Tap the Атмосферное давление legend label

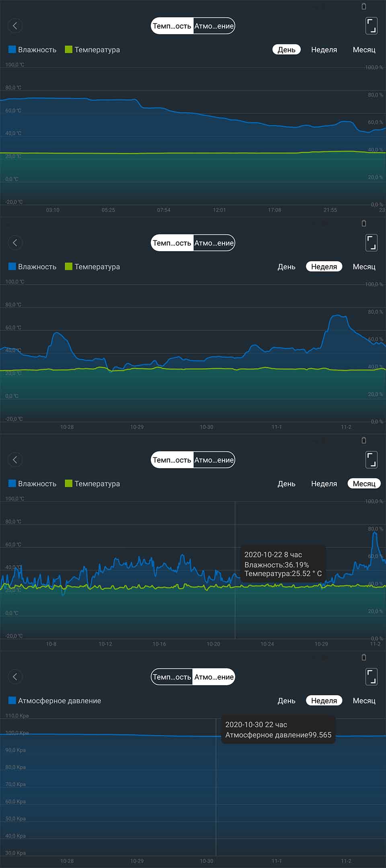60,701
